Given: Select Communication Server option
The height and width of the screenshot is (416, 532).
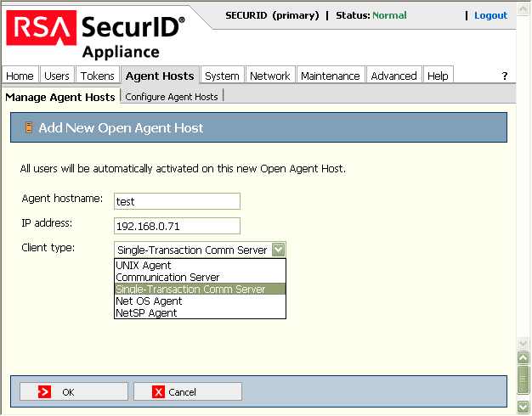Looking at the screenshot, I should [201, 277].
